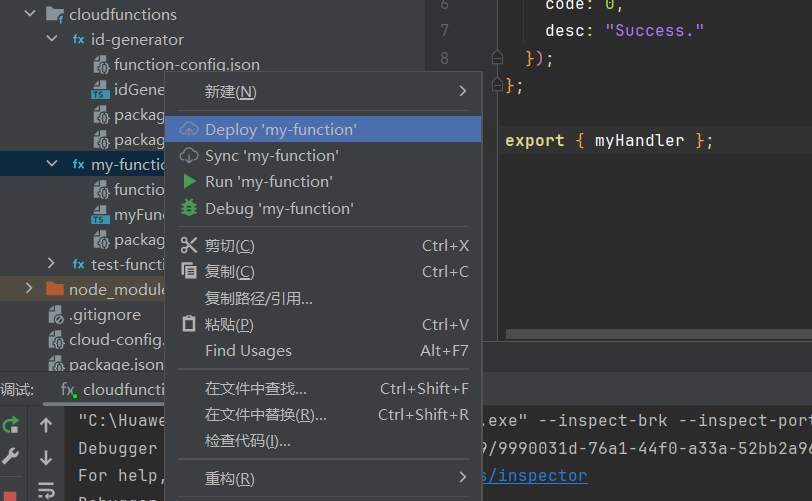812x501 pixels.
Task: Click the wrench settings icon in debug panel
Action: click(x=10, y=456)
